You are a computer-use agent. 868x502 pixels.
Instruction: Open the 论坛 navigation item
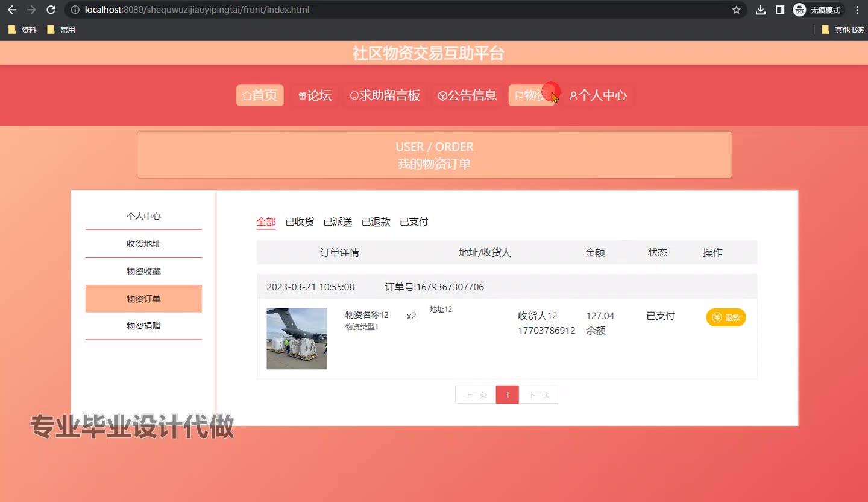click(x=315, y=95)
